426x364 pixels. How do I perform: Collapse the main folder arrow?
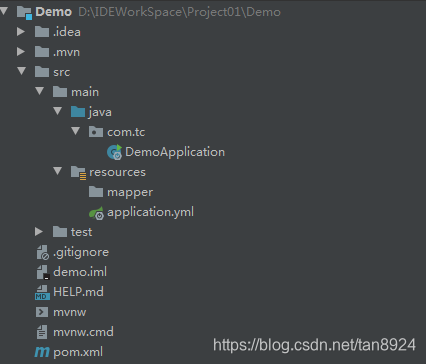(40, 91)
